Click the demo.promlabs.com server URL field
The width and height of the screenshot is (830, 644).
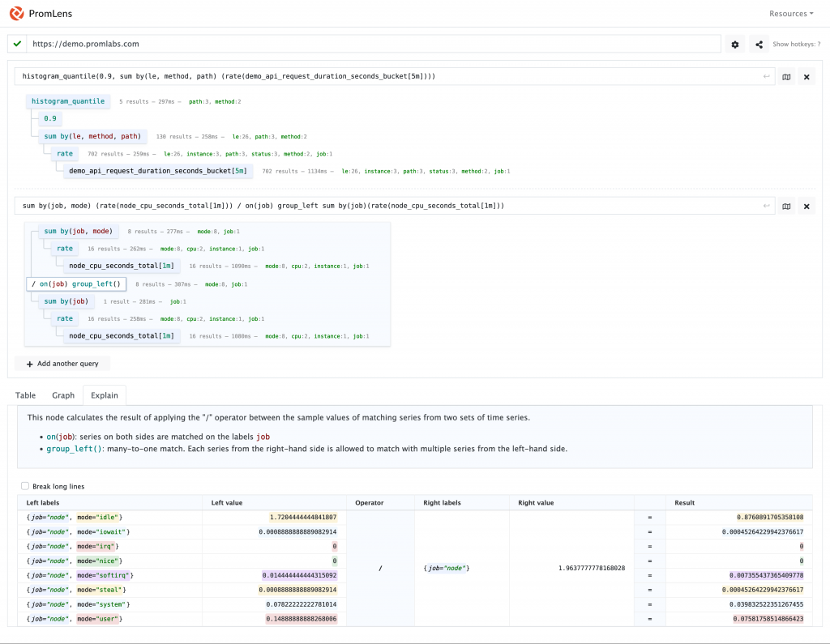373,44
